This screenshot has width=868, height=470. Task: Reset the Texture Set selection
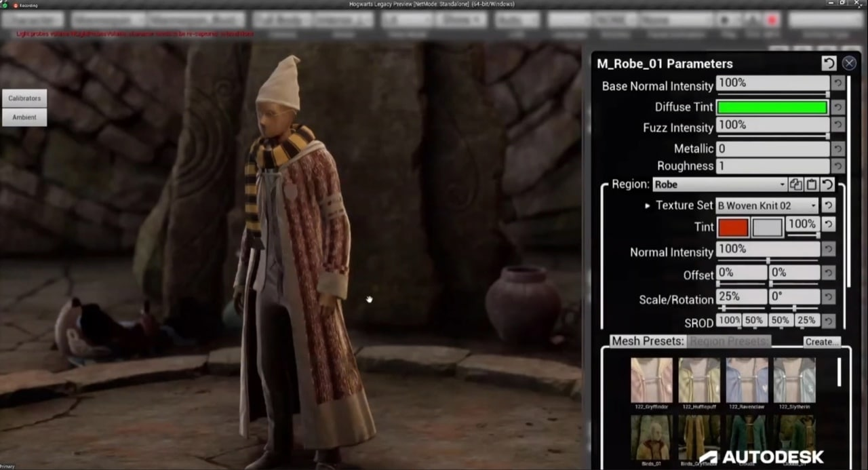[828, 205]
